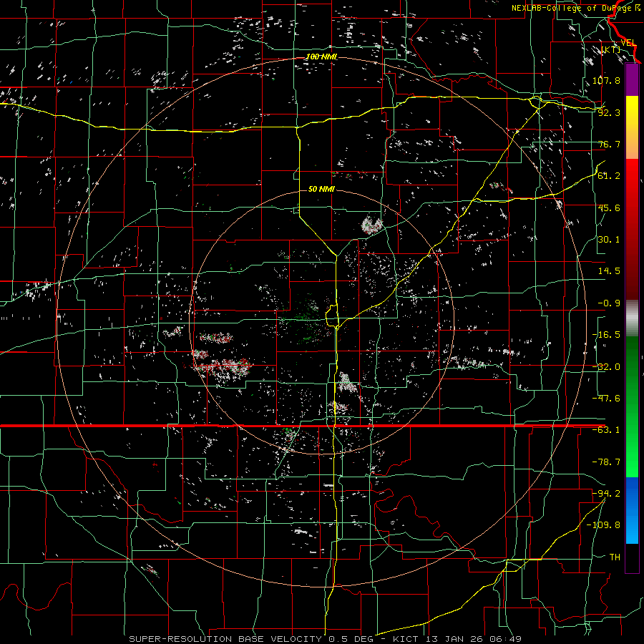Click the 45.6 velocity scale value

[x=609, y=208]
